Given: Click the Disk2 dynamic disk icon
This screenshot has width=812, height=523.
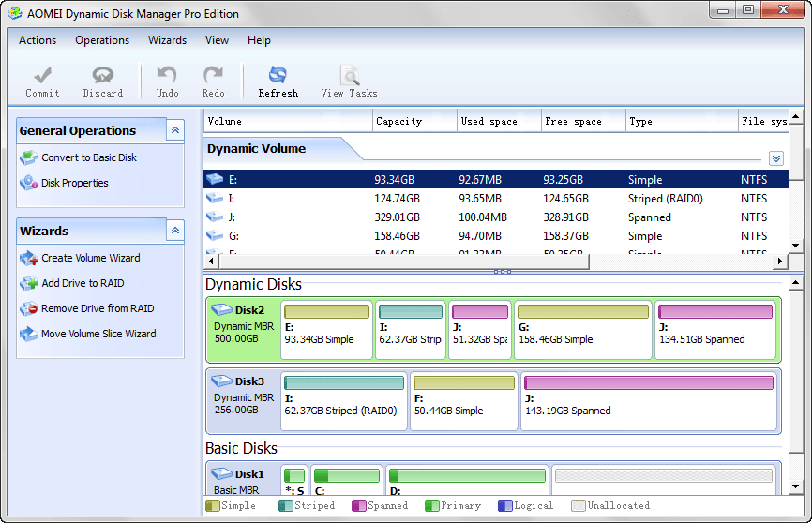Looking at the screenshot, I should pos(222,309).
